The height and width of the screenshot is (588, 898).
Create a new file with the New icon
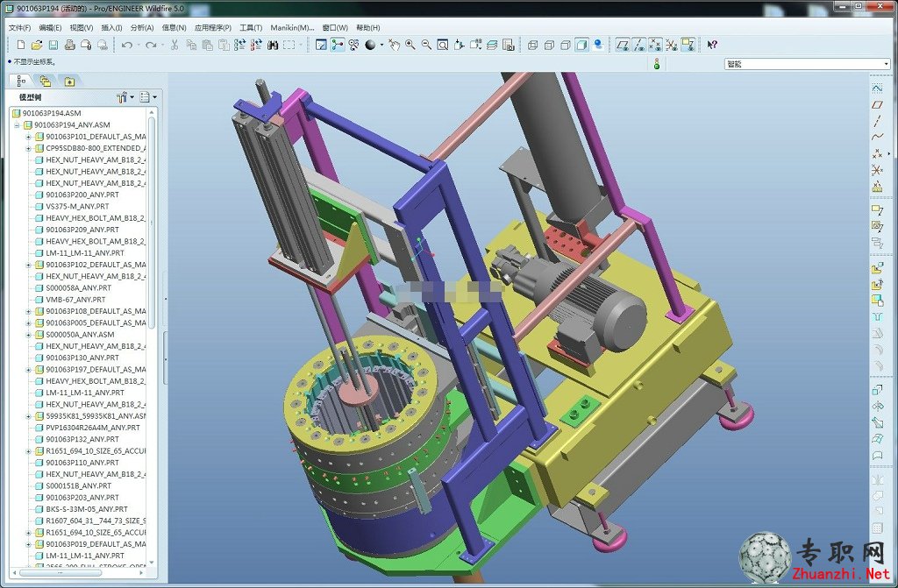click(x=21, y=45)
